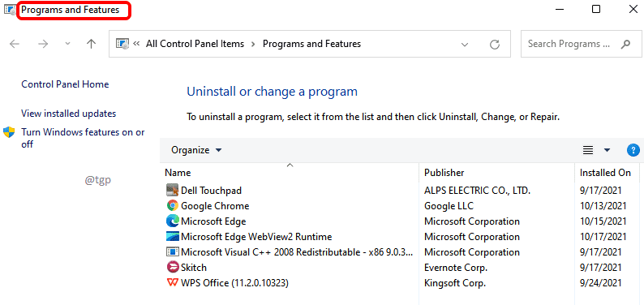
Task: Click the Google Chrome icon
Action: pyautogui.click(x=173, y=206)
